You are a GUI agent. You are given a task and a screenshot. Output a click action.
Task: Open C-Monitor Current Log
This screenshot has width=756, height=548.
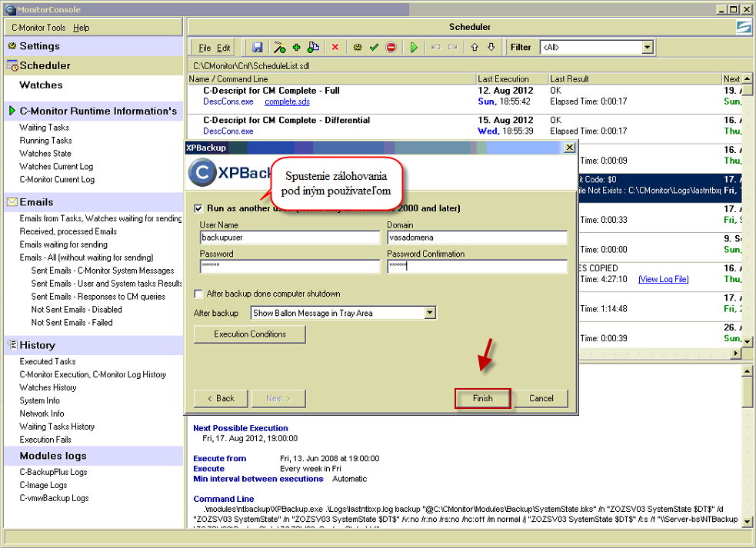pyautogui.click(x=57, y=179)
